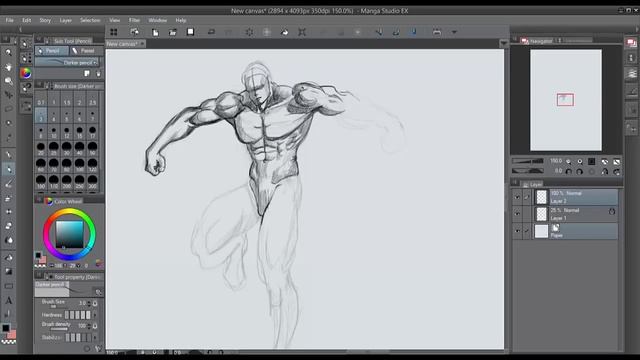
Task: Toggle visibility eye of Paper layer
Action: 517,231
